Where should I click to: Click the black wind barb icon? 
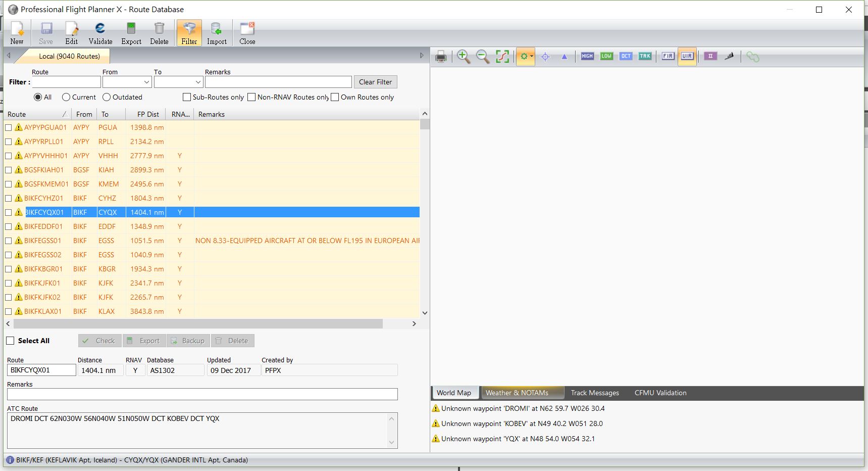click(x=729, y=56)
